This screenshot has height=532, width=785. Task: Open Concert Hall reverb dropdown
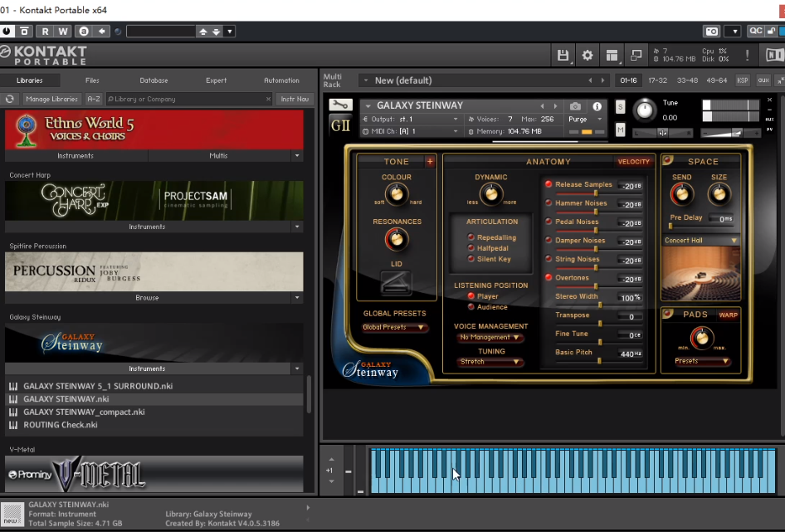pos(701,241)
